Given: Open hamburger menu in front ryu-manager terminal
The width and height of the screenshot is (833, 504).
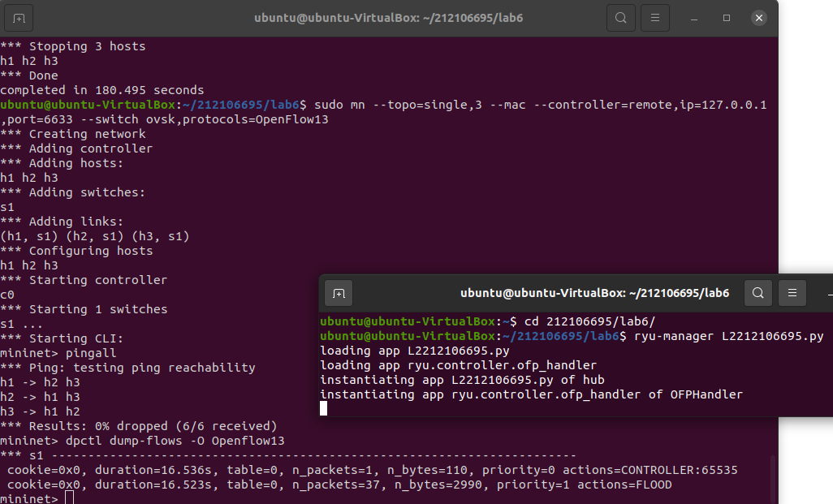Looking at the screenshot, I should [792, 293].
